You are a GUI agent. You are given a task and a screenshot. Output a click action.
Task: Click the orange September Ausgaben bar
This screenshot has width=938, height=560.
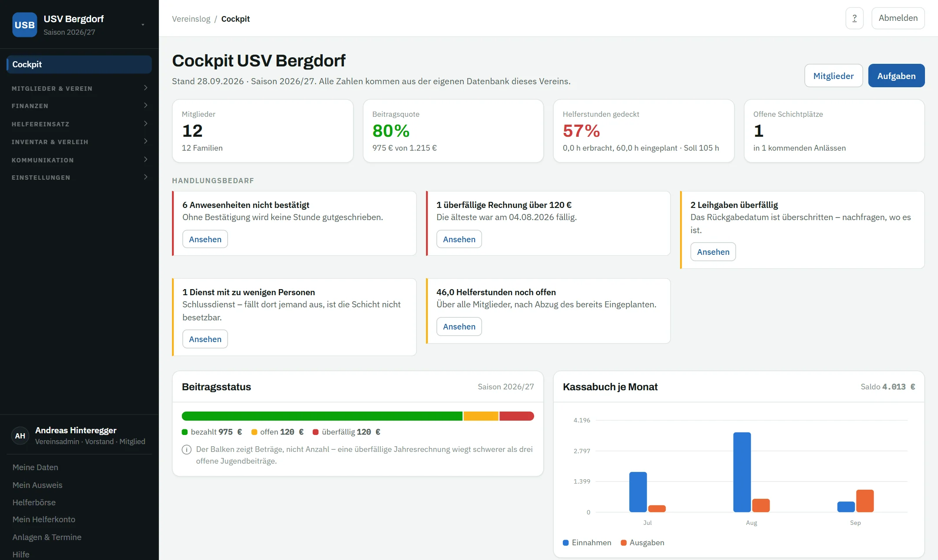[865, 501]
